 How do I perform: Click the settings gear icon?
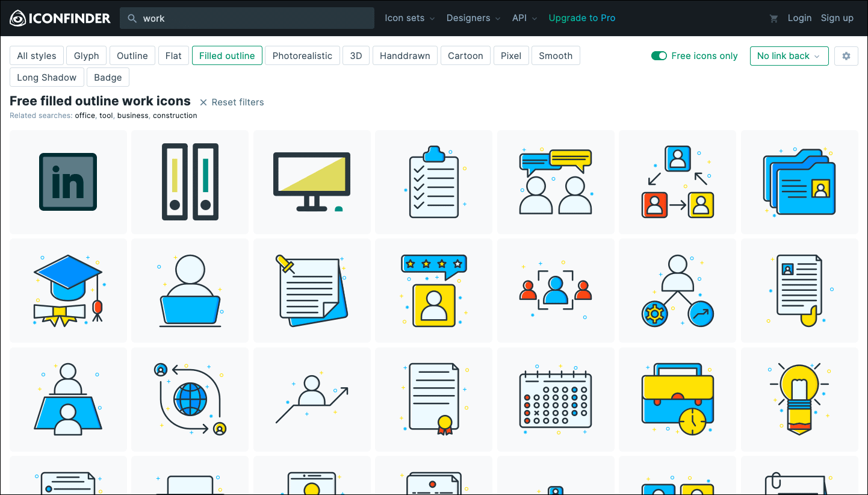click(846, 55)
